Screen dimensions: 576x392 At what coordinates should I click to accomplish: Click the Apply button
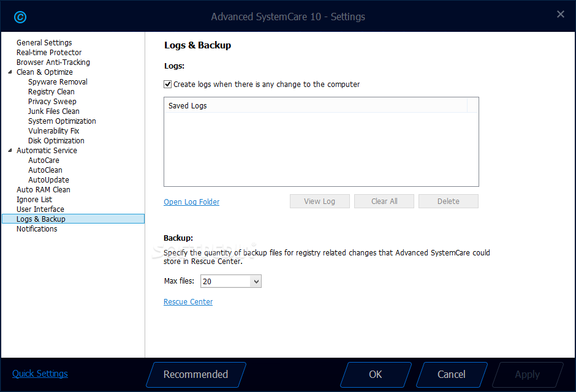point(528,374)
